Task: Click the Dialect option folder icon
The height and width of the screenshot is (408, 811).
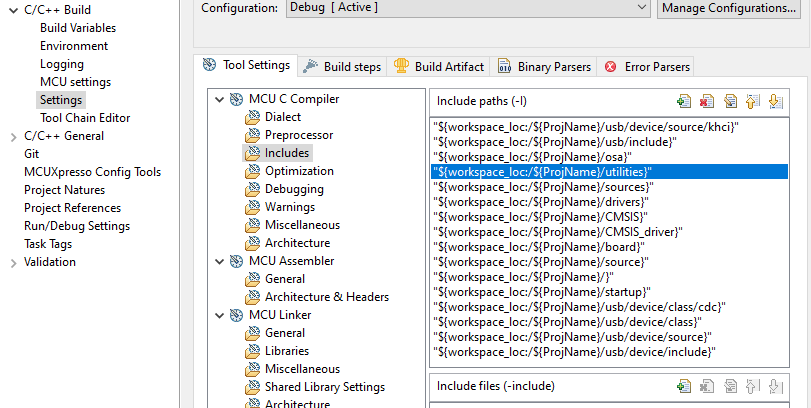Action: click(252, 117)
